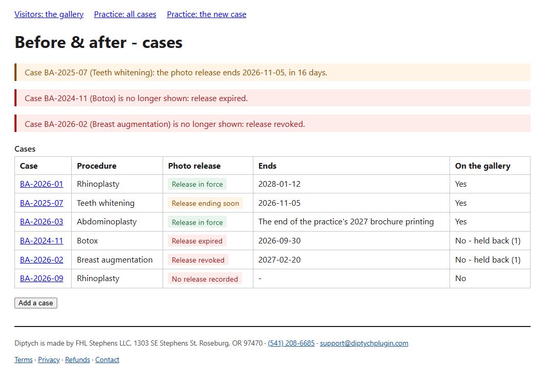Click the Release revoked badge
This screenshot has width=545, height=392.
pyautogui.click(x=198, y=260)
